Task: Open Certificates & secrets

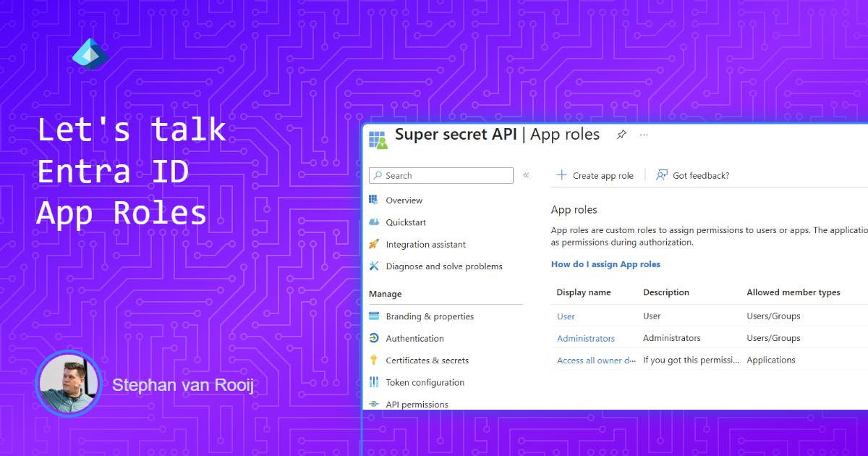Action: [x=427, y=360]
